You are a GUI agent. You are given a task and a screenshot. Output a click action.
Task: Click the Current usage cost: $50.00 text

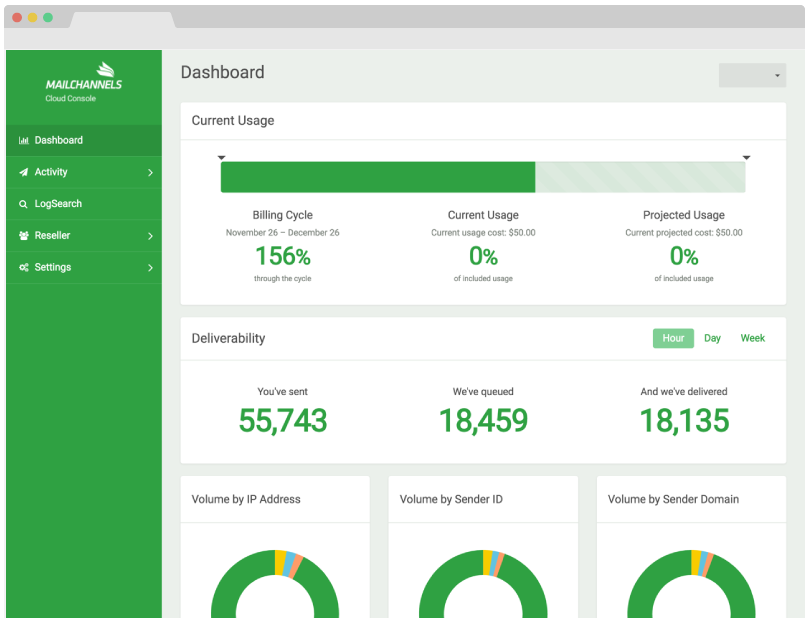click(x=484, y=233)
